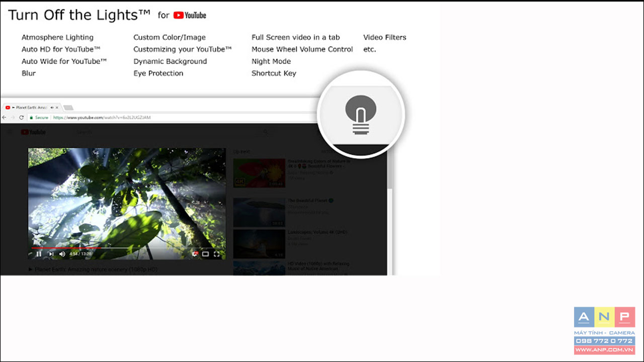644x362 pixels.
Task: Open the YouTube hamburger guide menu
Action: (9, 132)
